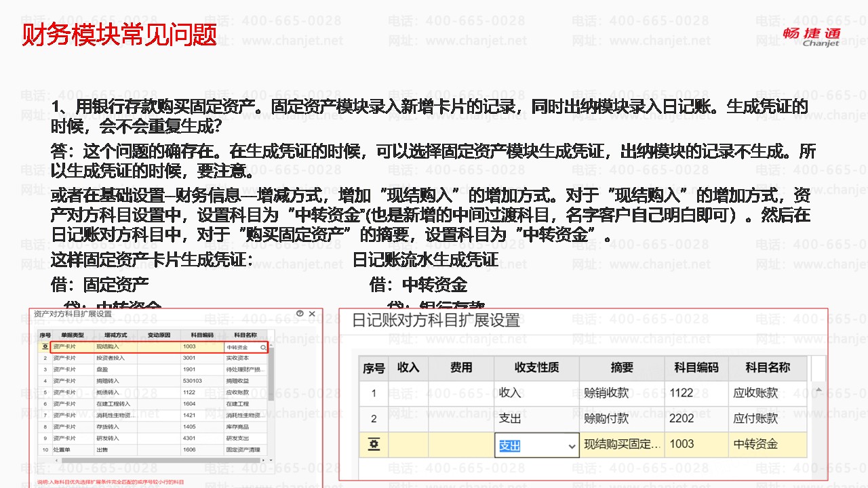The height and width of the screenshot is (488, 868).
Task: Select the 出售 cell
Action: point(116,450)
